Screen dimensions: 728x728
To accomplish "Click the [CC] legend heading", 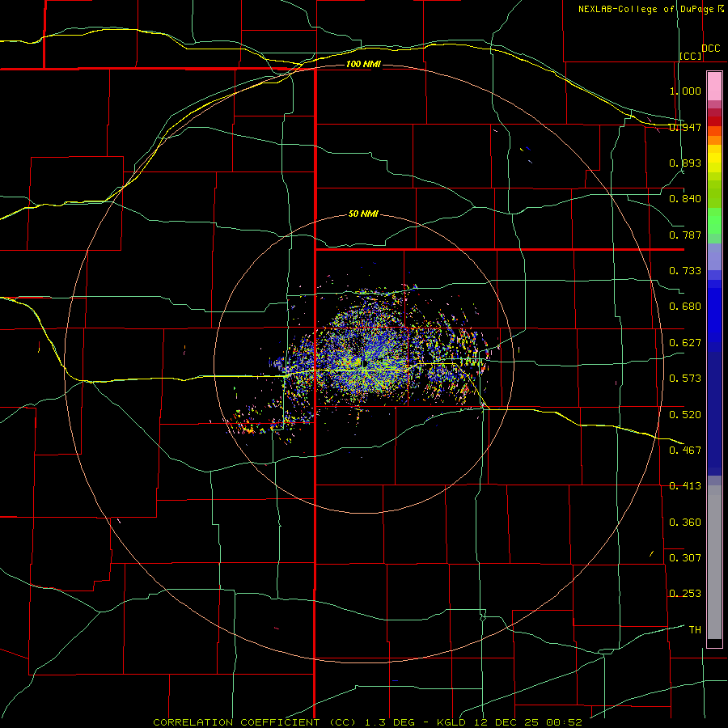I will click(691, 56).
